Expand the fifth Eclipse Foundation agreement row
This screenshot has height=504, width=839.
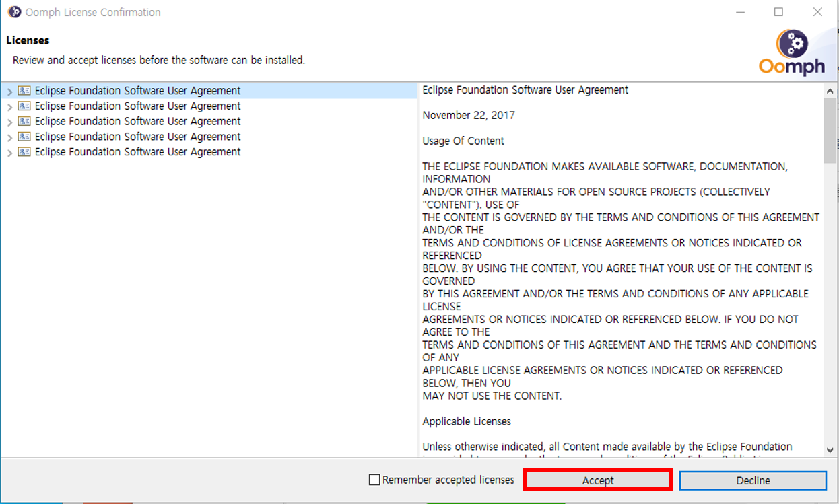[9, 152]
